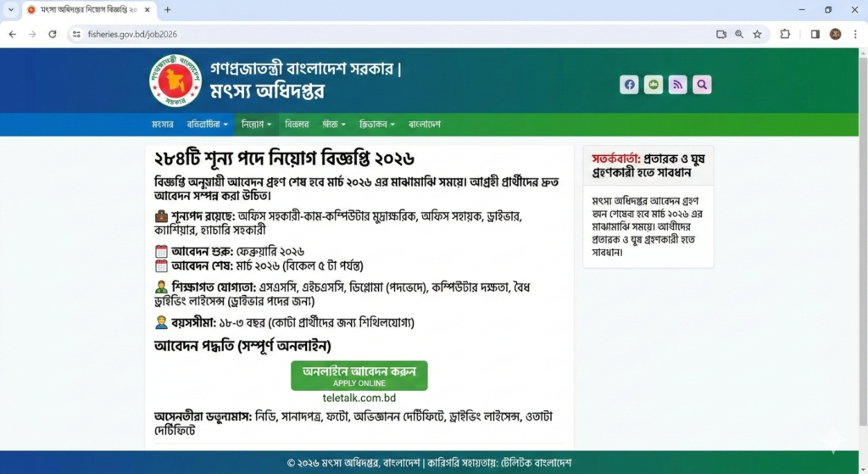Image resolution: width=868 pixels, height=474 pixels.
Task: Click the calendar icon beside আবেদন শুরু
Action: pos(161,251)
